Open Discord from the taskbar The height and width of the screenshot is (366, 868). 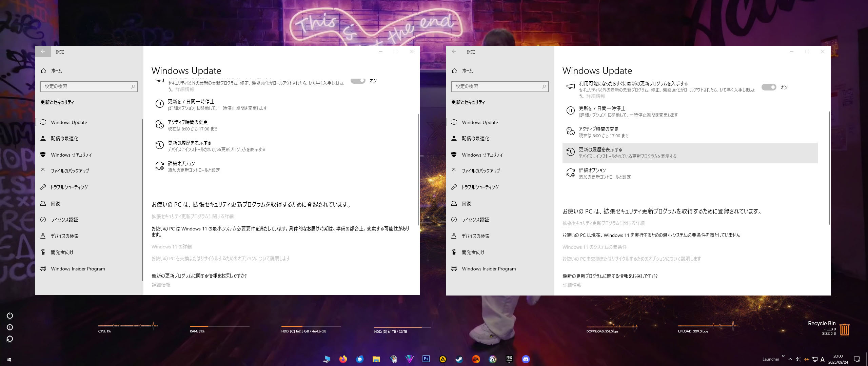pyautogui.click(x=526, y=359)
